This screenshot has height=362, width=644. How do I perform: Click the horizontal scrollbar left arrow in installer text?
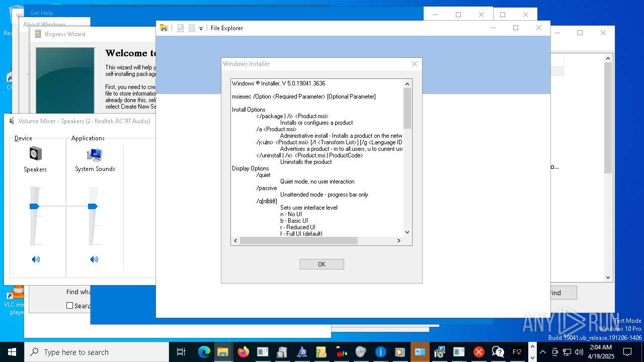tap(235, 241)
